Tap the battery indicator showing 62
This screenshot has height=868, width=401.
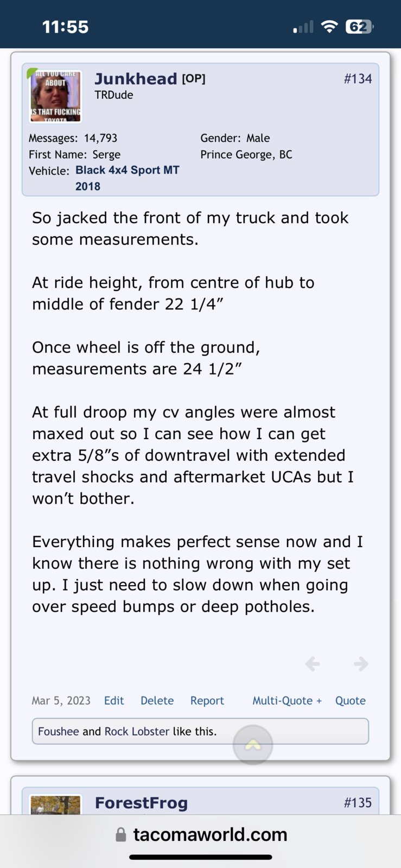pyautogui.click(x=359, y=27)
